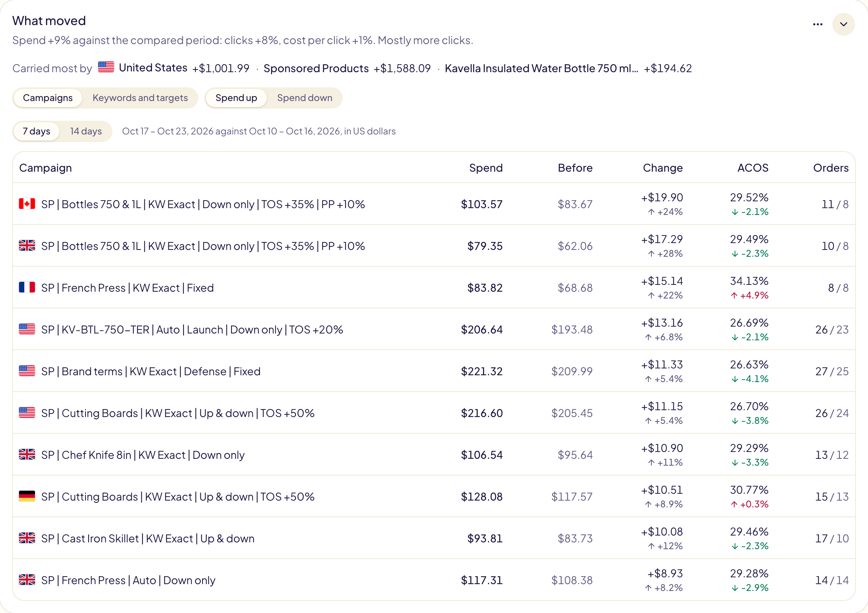
Task: Click UK flag on Cast Iron Skillet row
Action: point(27,538)
